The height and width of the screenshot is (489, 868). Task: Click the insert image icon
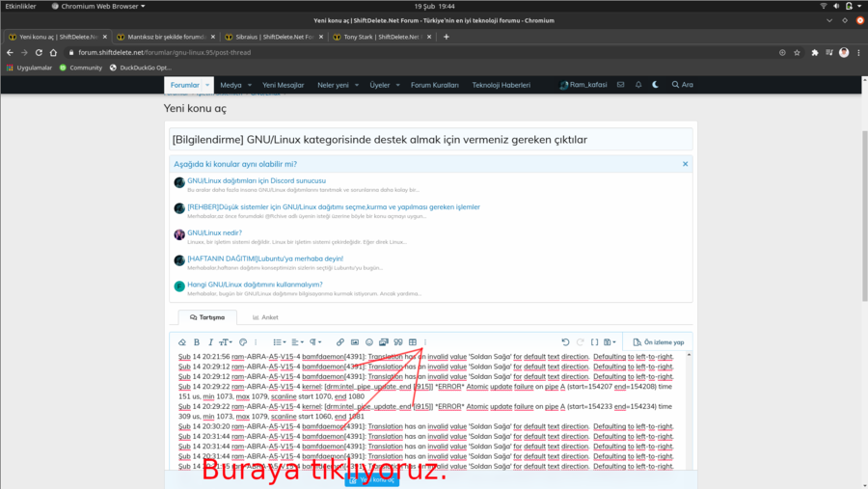355,342
